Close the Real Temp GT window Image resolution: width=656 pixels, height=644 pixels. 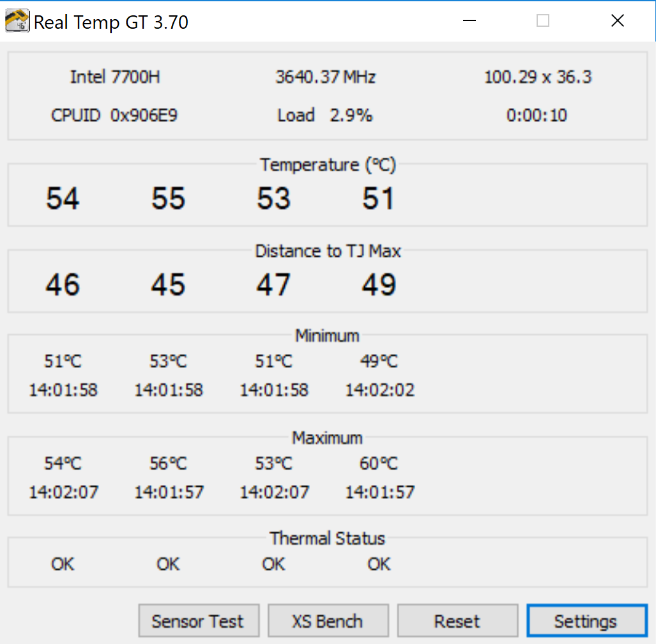(617, 21)
